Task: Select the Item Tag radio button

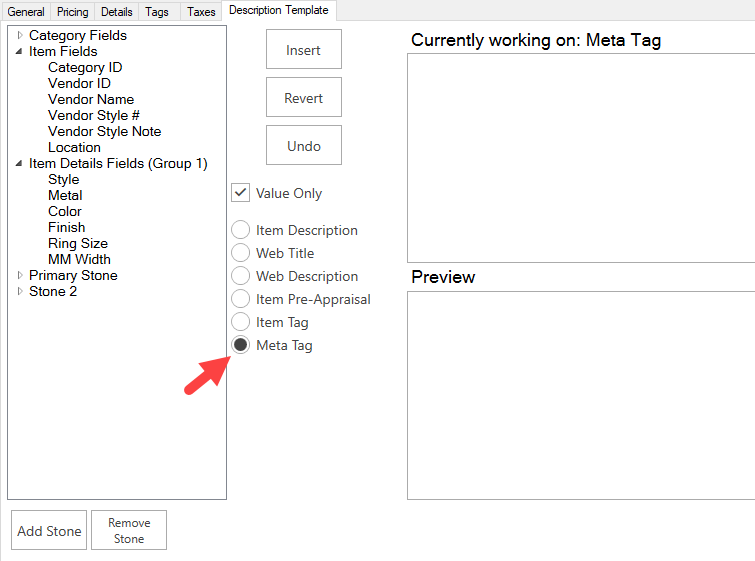Action: tap(241, 322)
